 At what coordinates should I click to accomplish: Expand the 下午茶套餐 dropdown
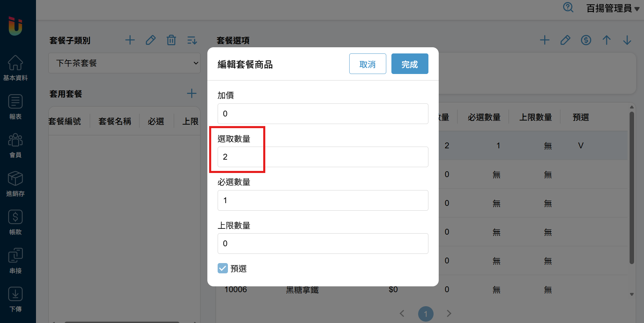tap(124, 63)
